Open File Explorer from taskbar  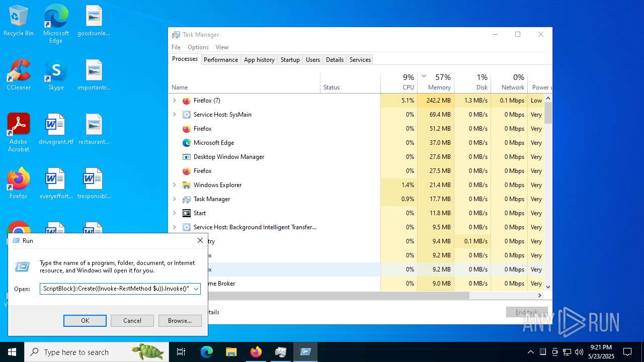pyautogui.click(x=231, y=352)
